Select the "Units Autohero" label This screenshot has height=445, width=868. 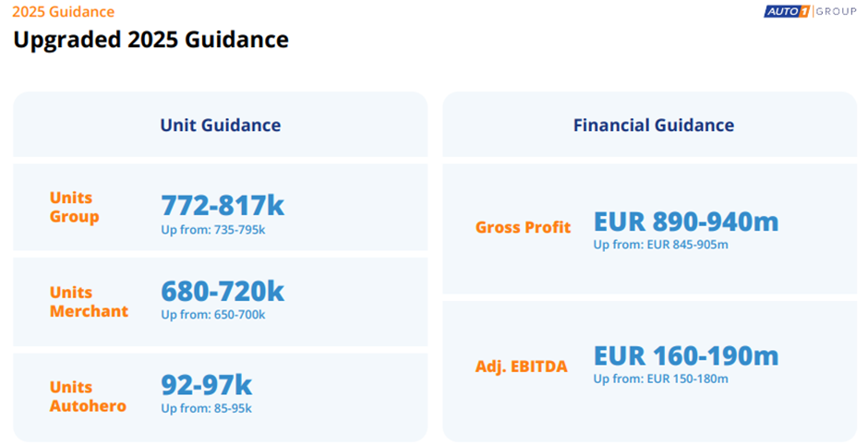[88, 396]
